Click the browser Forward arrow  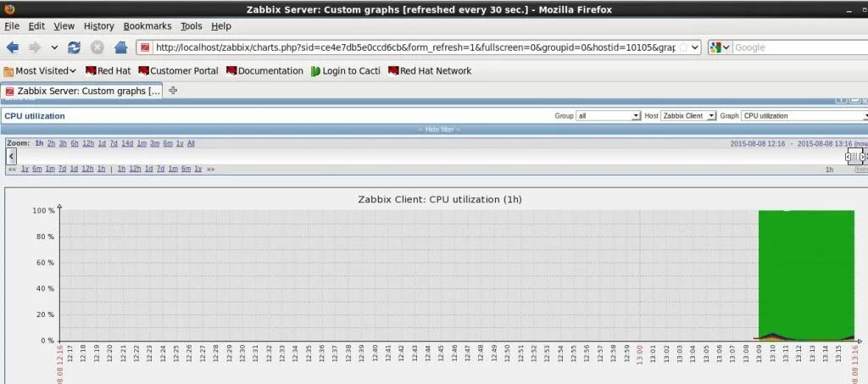35,47
